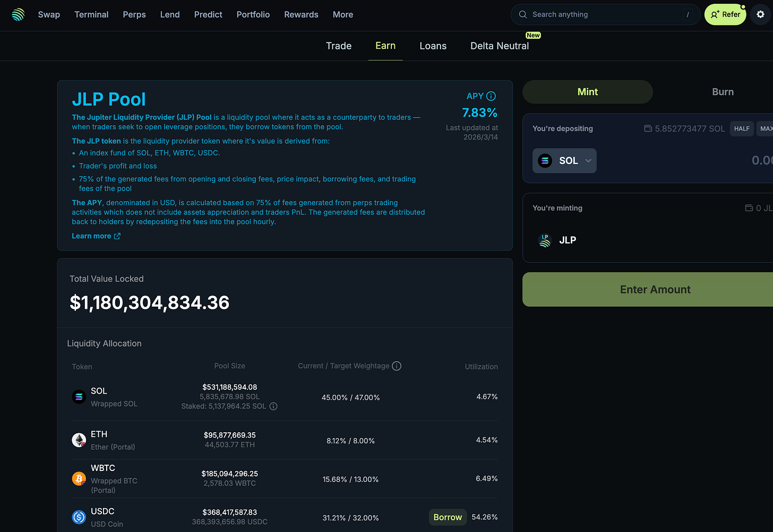Open Rewards page

[x=301, y=14]
